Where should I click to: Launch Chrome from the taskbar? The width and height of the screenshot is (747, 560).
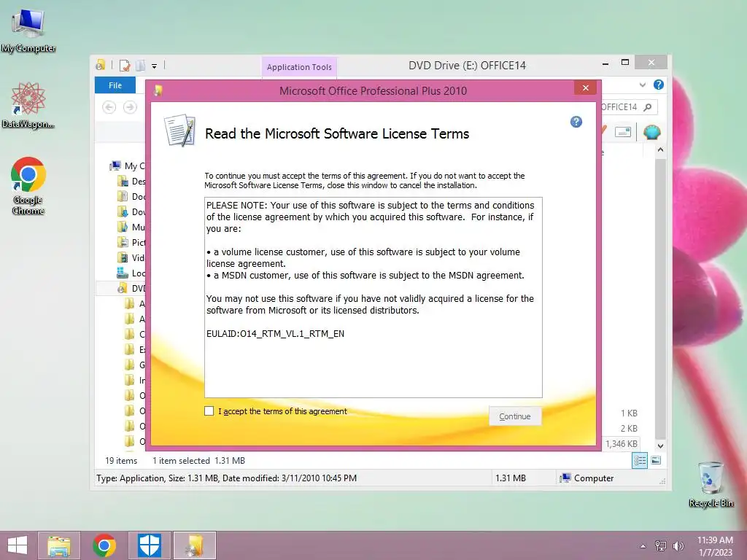click(104, 545)
